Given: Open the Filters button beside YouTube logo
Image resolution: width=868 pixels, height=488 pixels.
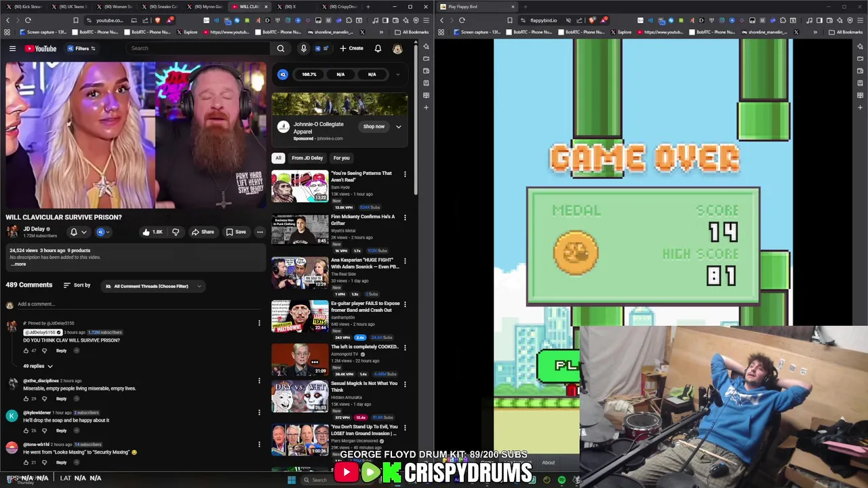Looking at the screenshot, I should tap(81, 48).
